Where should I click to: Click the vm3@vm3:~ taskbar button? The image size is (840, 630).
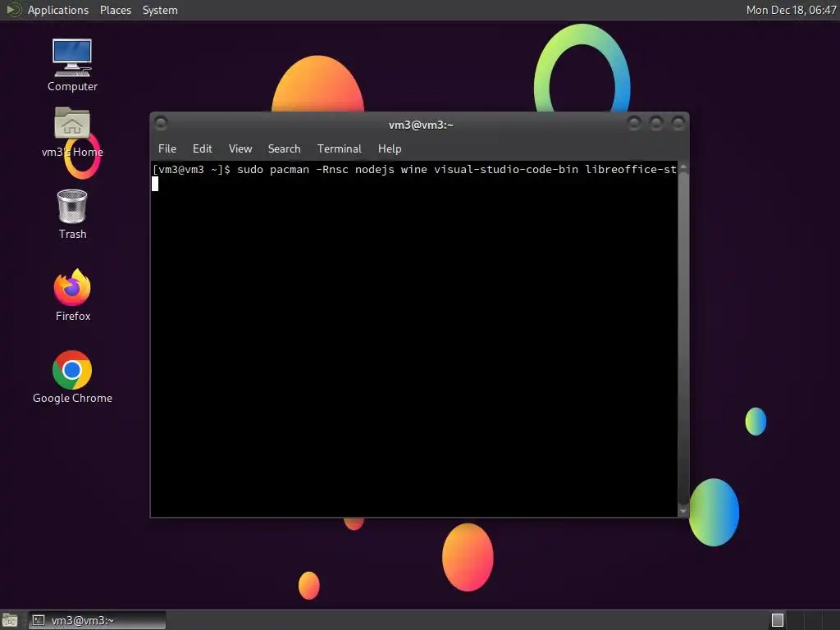pyautogui.click(x=97, y=620)
